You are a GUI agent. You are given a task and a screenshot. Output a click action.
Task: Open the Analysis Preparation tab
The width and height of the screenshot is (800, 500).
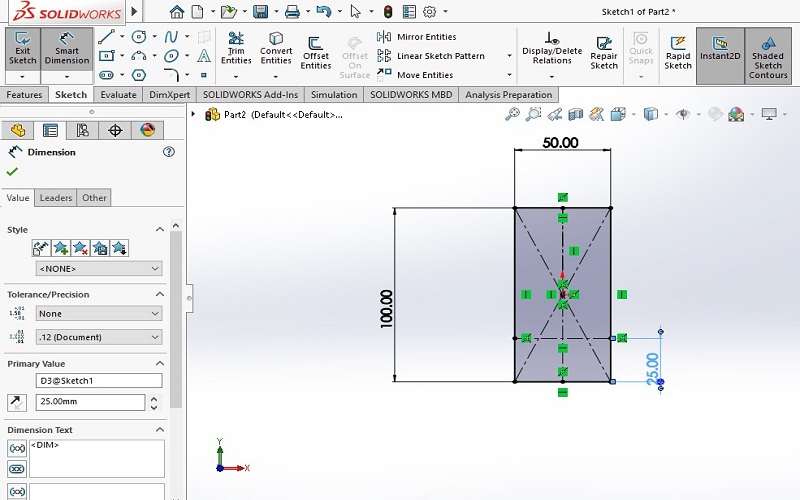509,95
